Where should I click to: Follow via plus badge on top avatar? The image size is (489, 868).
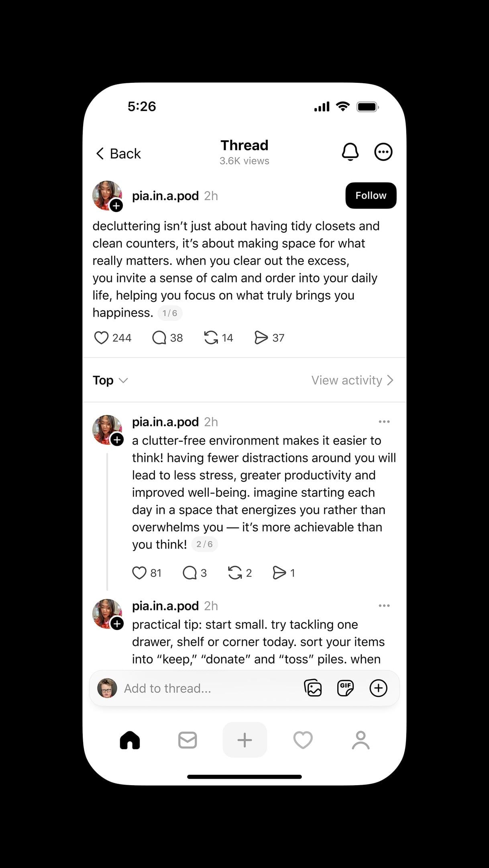[116, 206]
